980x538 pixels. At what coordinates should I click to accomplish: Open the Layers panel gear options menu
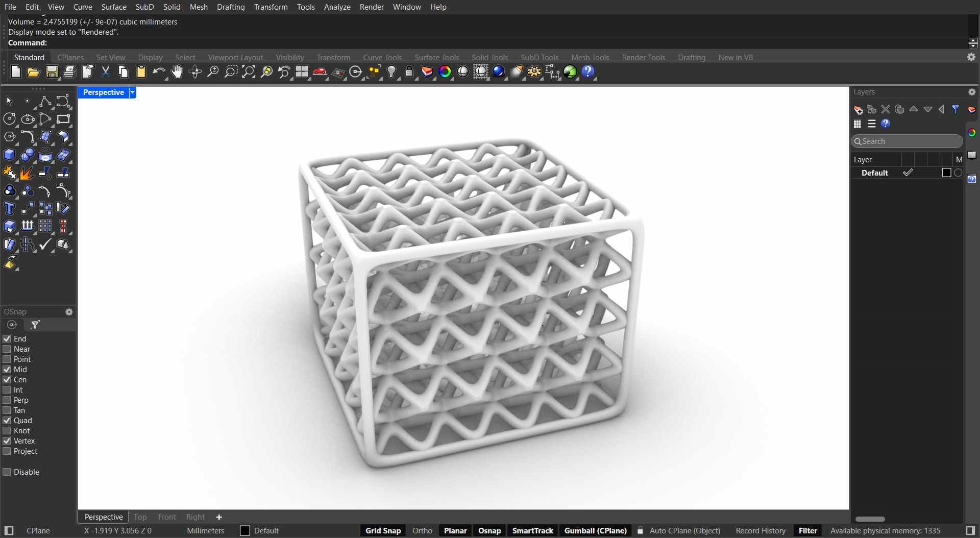[972, 92]
